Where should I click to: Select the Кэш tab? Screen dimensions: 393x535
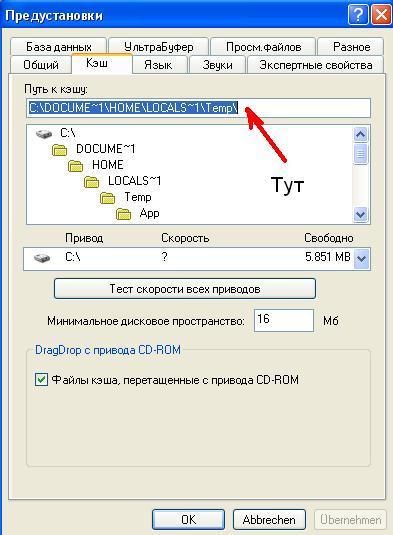(x=101, y=63)
